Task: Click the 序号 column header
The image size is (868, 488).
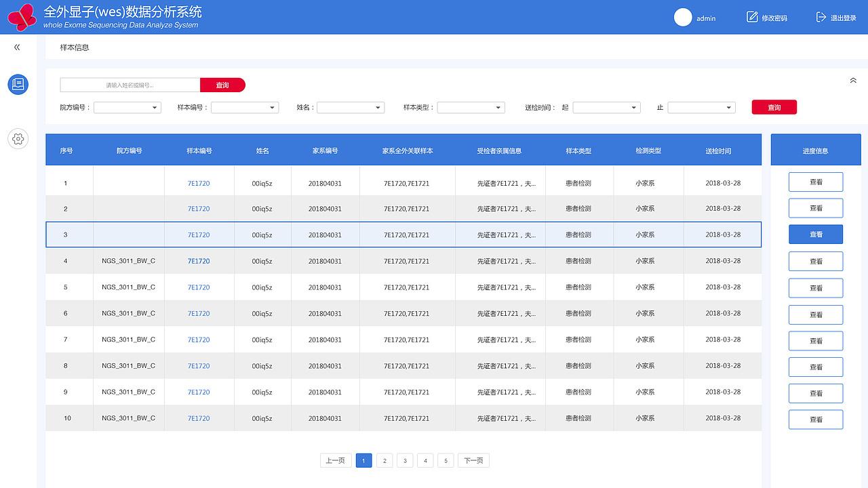Action: [x=66, y=150]
